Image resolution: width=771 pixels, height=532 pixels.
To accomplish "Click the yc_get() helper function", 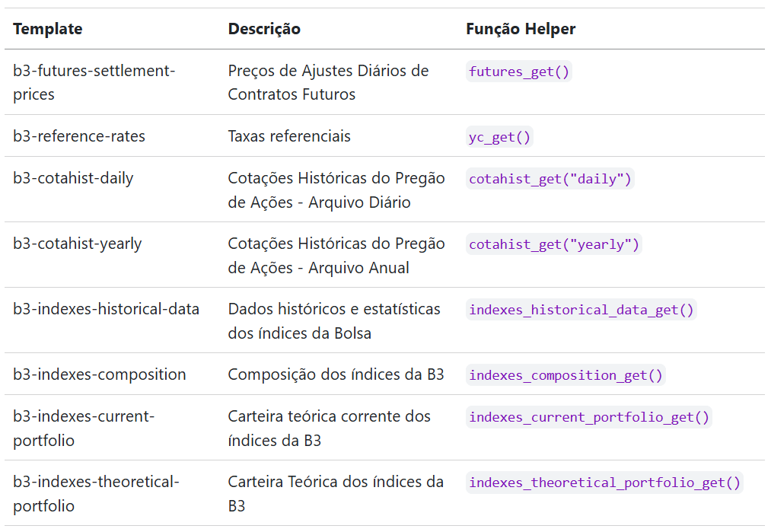I will coord(499,137).
